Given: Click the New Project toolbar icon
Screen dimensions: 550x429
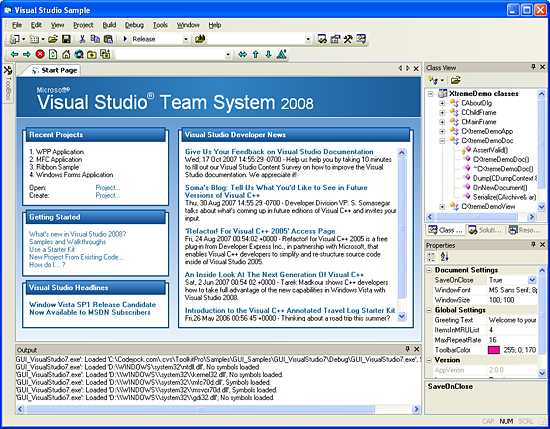Looking at the screenshot, I should [x=14, y=39].
